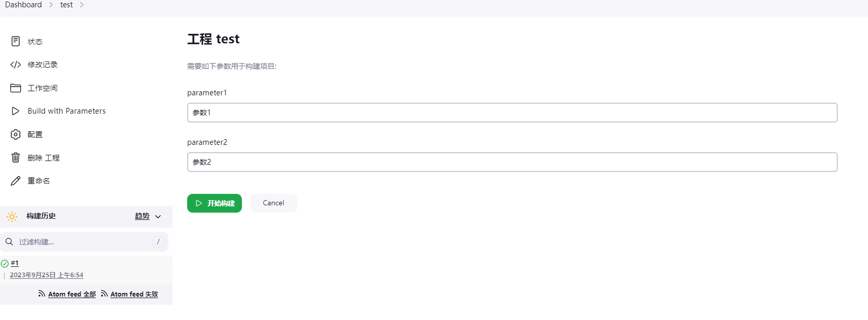This screenshot has height=320, width=868.
Task: Click the green 开始构建 button
Action: click(214, 203)
